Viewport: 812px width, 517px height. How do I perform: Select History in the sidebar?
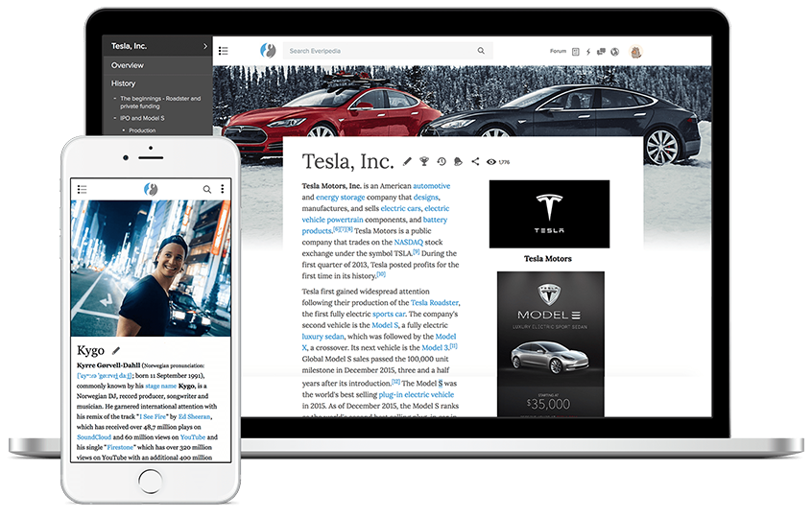(123, 83)
